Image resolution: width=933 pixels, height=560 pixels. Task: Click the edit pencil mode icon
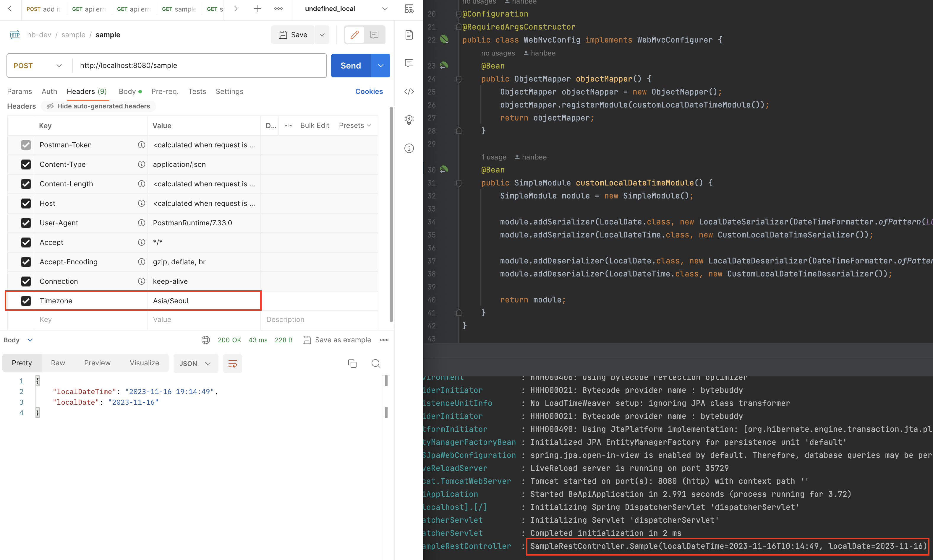click(354, 35)
